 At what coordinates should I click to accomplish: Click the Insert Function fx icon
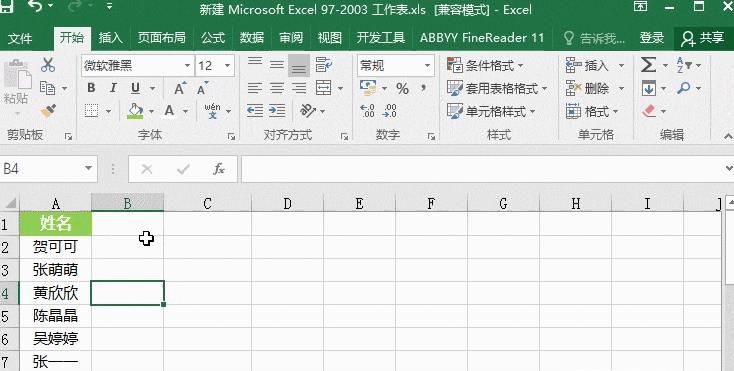[219, 169]
